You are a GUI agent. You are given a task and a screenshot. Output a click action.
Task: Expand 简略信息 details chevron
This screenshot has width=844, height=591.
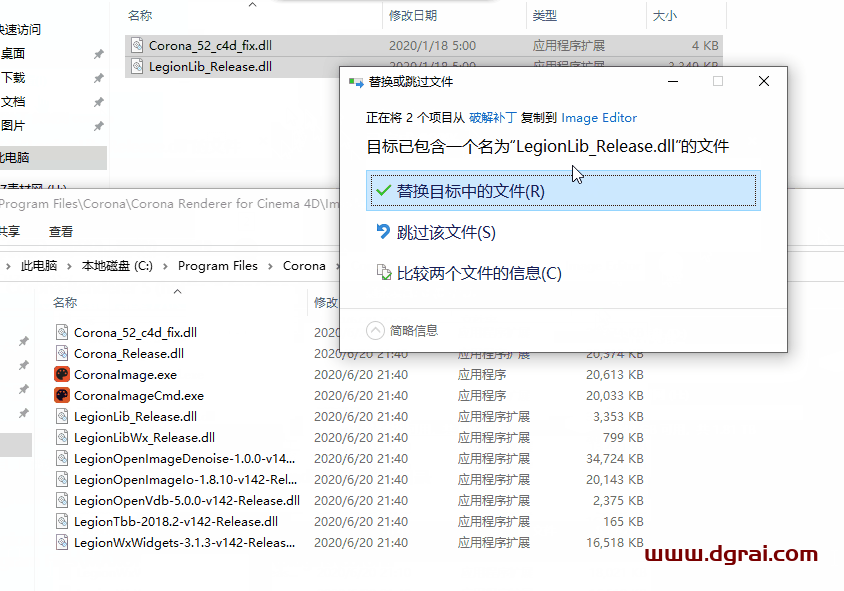pyautogui.click(x=375, y=330)
